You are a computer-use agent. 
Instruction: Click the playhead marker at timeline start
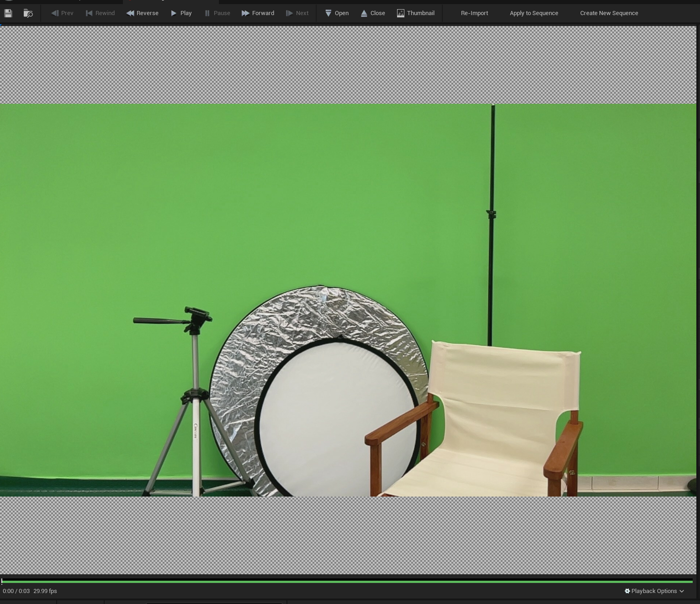(x=2, y=582)
